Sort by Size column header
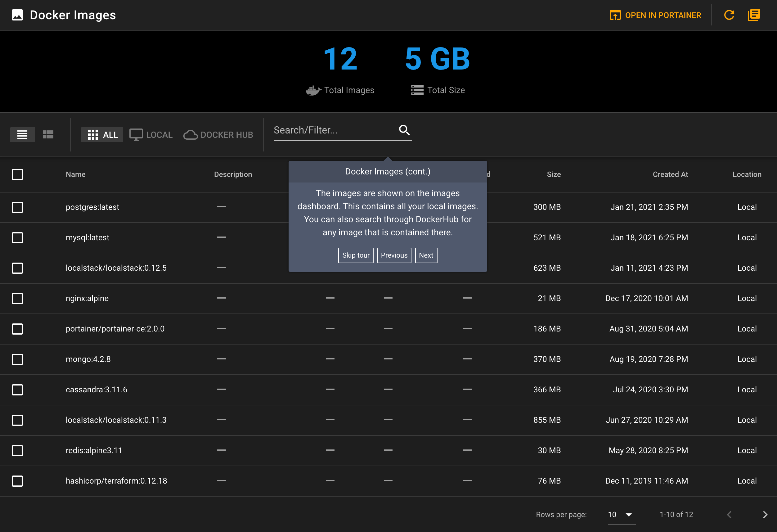 (x=554, y=174)
